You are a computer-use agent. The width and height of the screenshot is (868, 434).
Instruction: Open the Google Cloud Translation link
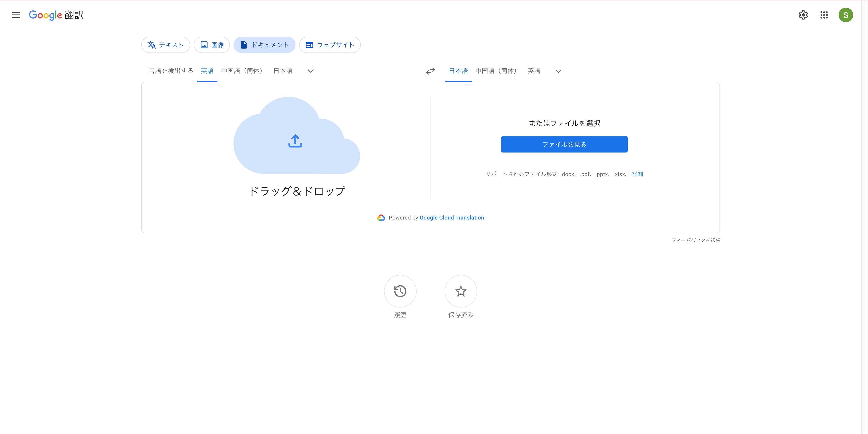click(452, 218)
